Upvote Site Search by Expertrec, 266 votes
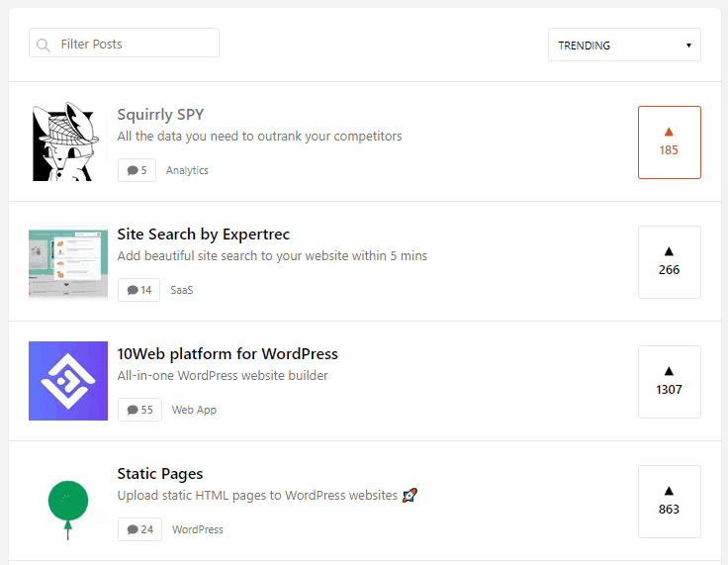This screenshot has height=565, width=728. click(669, 262)
